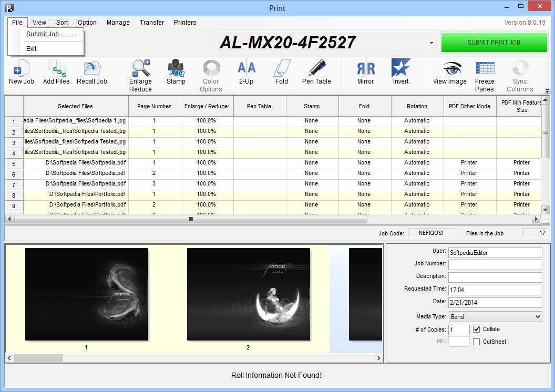Click the PDF Dither Mode Printer cell, row 5

470,163
